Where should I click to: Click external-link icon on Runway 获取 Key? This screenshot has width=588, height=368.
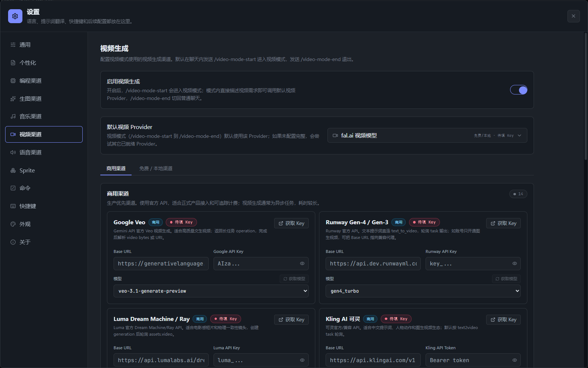(x=493, y=224)
